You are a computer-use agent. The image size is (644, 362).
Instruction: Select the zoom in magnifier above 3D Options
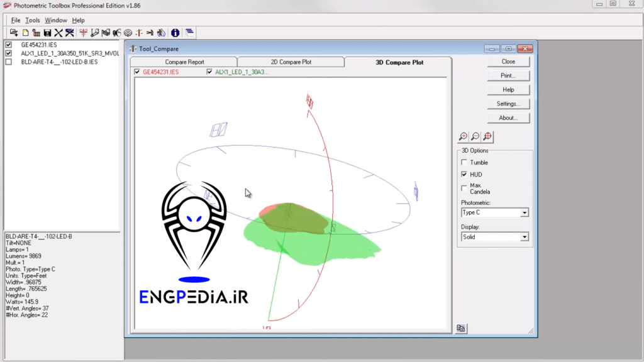click(x=463, y=136)
